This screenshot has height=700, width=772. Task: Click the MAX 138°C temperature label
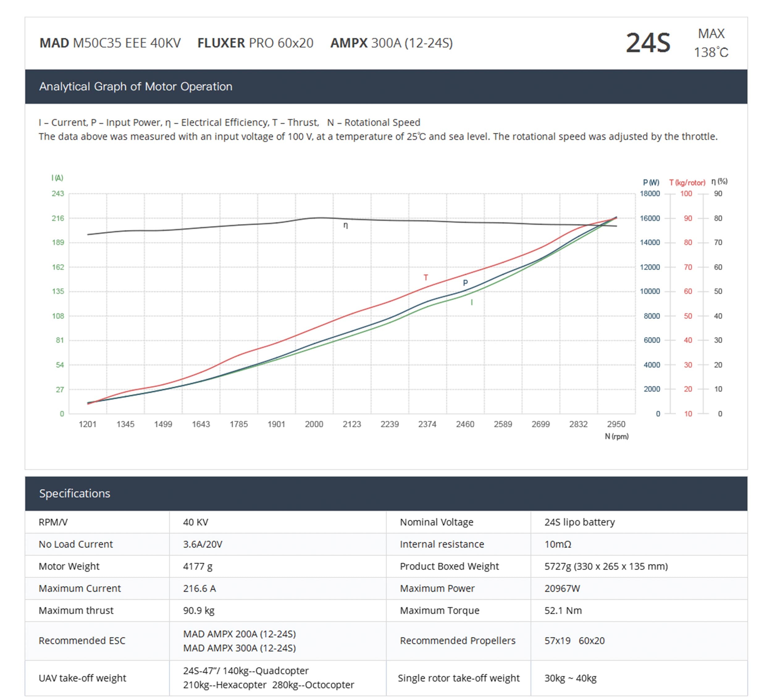(711, 43)
